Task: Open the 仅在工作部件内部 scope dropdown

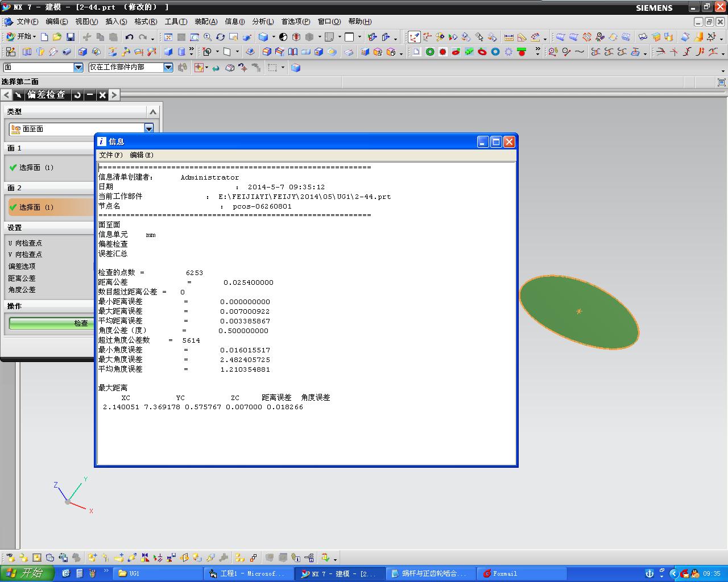Action: click(x=168, y=67)
